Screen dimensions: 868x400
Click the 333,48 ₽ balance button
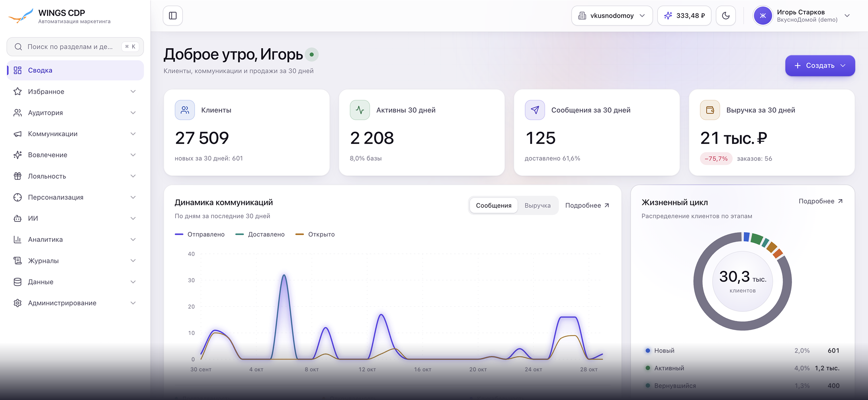[684, 16]
